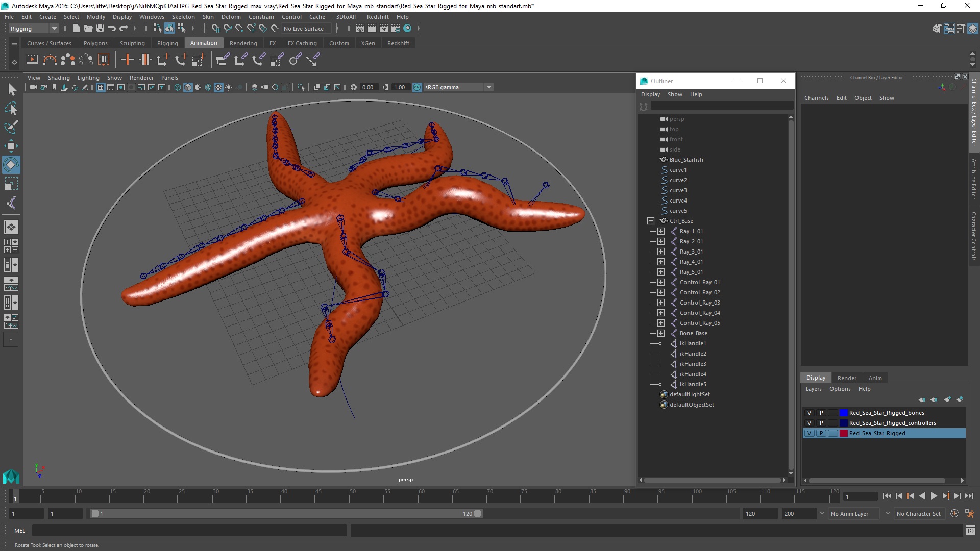Switch to the Rendering shelf tab
The width and height of the screenshot is (980, 551).
point(243,43)
